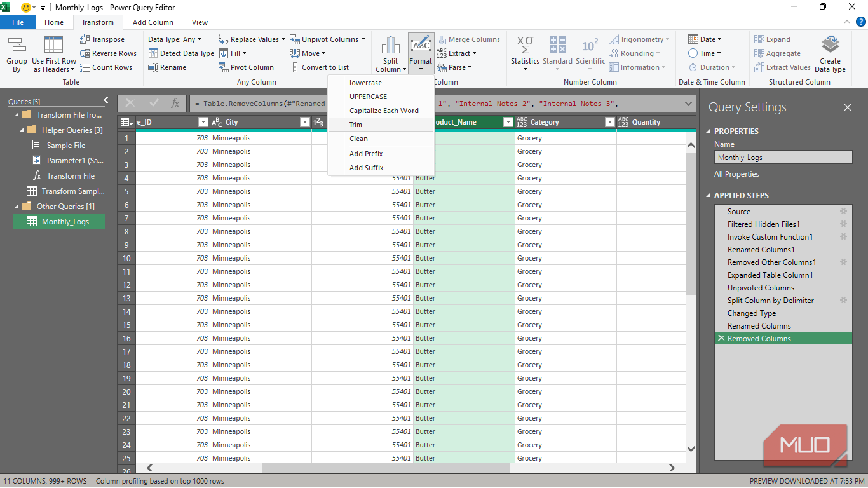
Task: Click the table corner menu icon
Action: pos(126,122)
